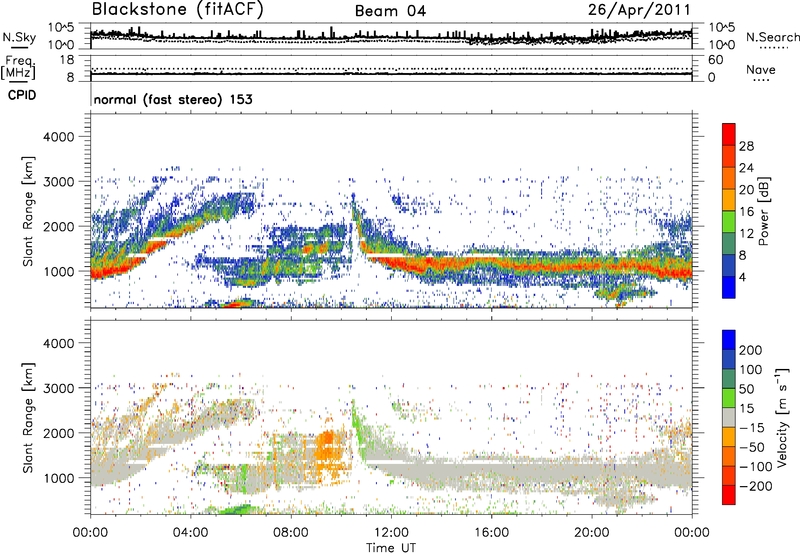Click the '28' power colorbar value
The width and height of the screenshot is (800, 554).
[x=746, y=146]
